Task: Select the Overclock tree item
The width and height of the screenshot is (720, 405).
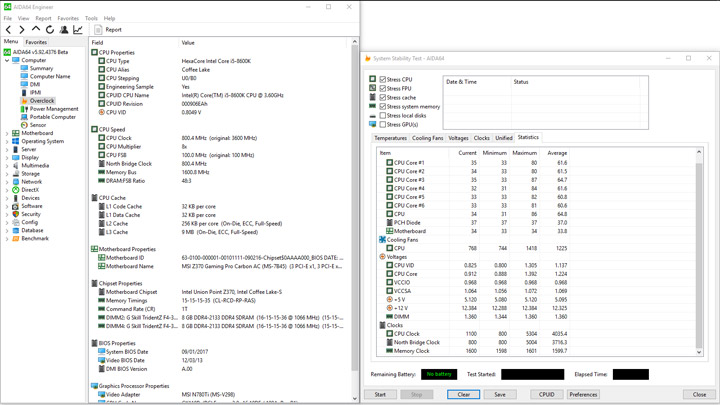Action: (x=42, y=101)
